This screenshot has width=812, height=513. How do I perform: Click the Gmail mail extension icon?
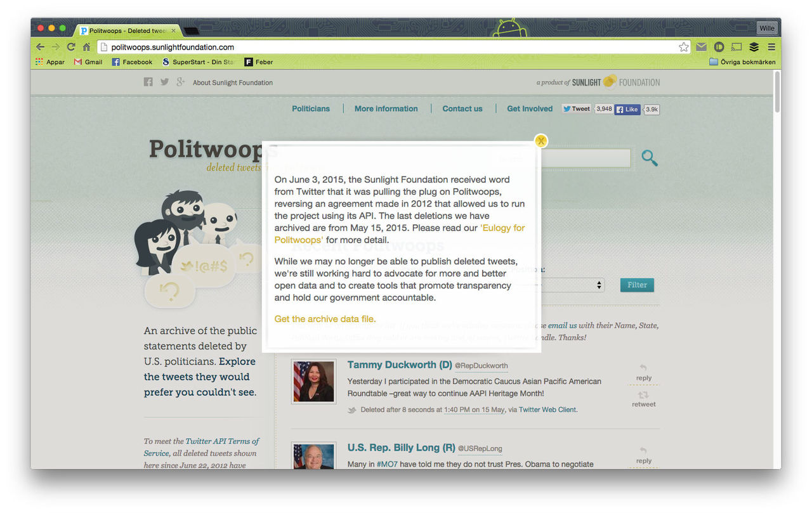tap(701, 47)
